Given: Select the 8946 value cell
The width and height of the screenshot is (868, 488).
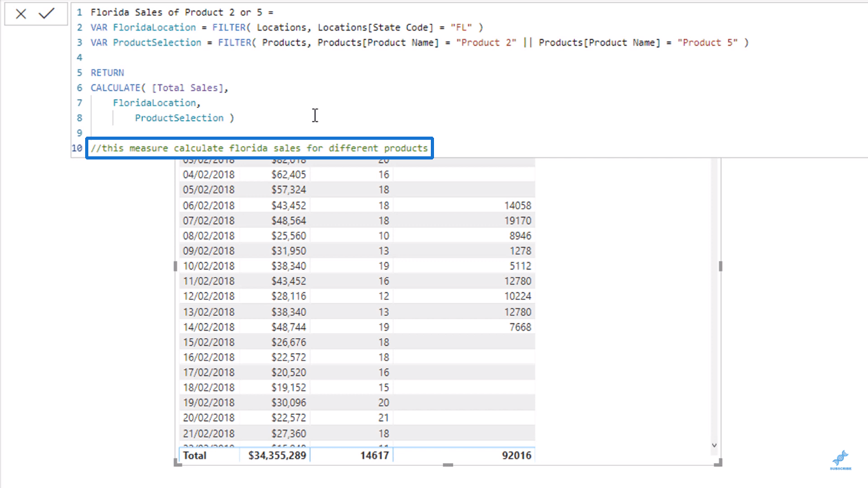Looking at the screenshot, I should click(x=520, y=236).
